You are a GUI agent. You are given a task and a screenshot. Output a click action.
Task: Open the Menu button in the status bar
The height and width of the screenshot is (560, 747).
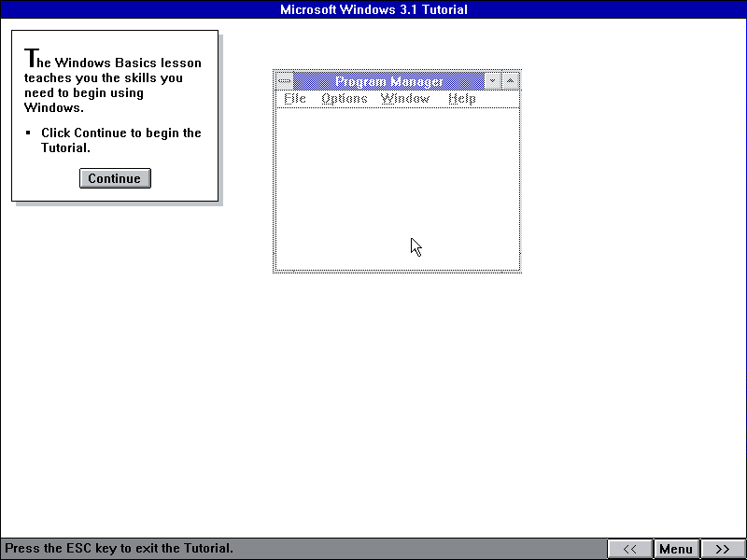tap(675, 549)
